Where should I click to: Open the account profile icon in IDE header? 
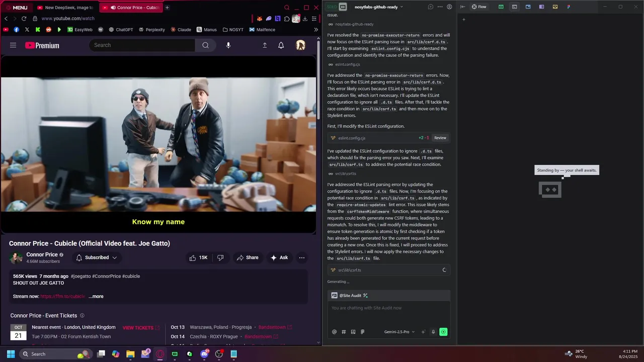tap(449, 7)
